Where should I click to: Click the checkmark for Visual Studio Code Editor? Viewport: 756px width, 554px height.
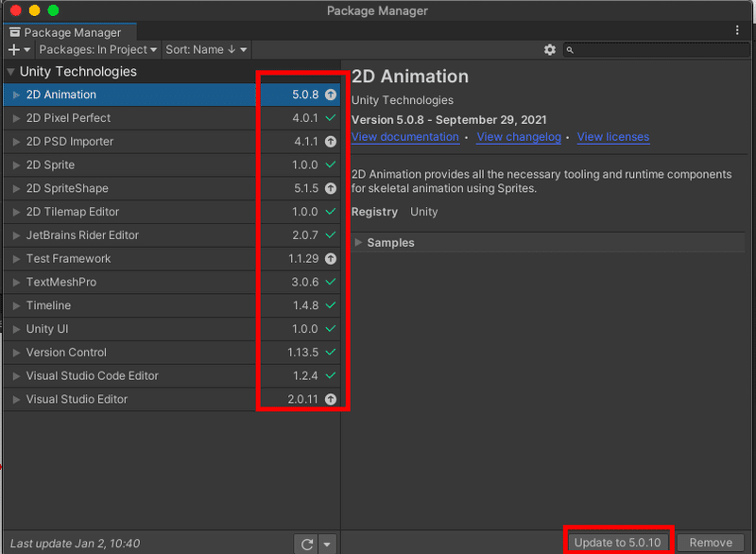coord(330,375)
